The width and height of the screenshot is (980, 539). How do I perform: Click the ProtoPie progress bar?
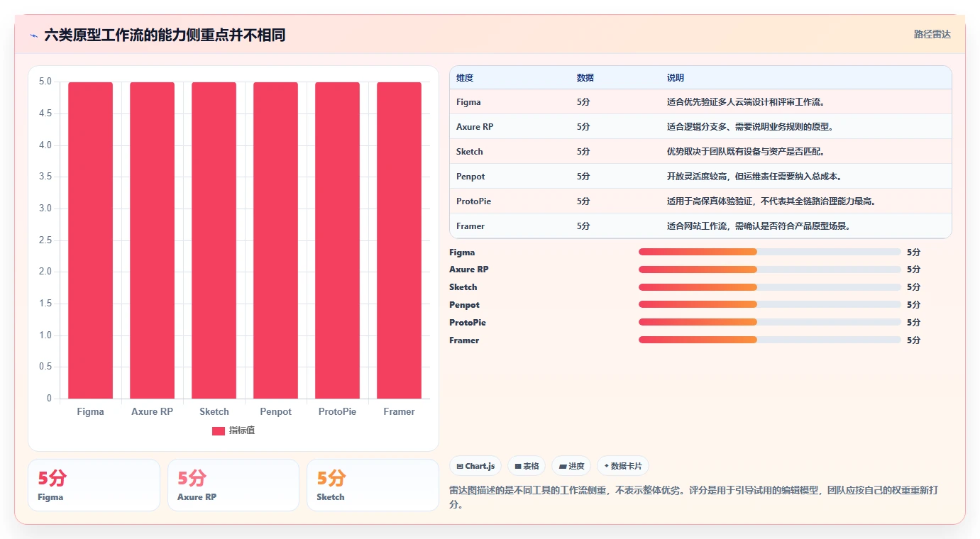[x=769, y=323]
